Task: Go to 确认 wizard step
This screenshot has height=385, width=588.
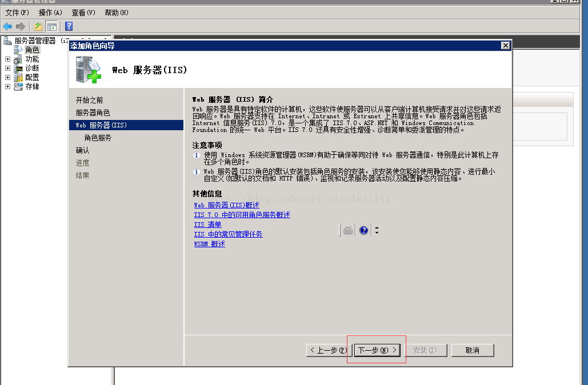Action: pyautogui.click(x=82, y=150)
